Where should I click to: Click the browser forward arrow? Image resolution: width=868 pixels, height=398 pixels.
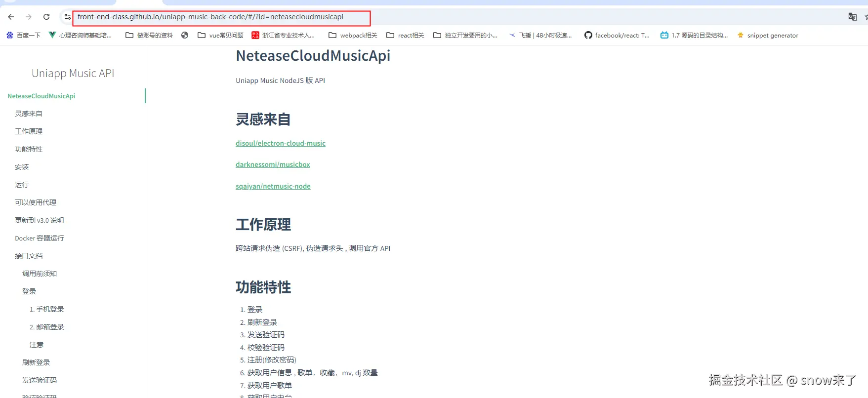[29, 17]
